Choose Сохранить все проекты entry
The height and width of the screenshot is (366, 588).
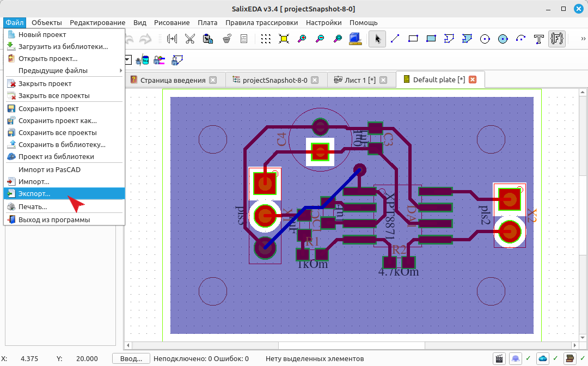(x=64, y=133)
